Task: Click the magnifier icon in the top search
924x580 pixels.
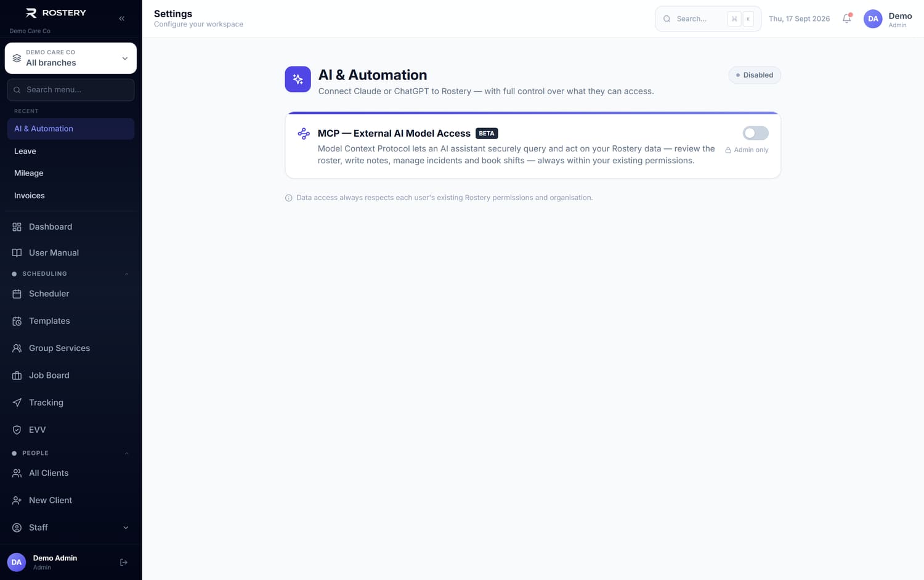Action: [667, 18]
